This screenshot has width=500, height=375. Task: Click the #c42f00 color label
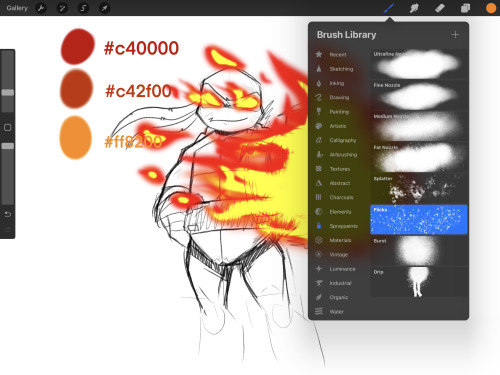138,91
